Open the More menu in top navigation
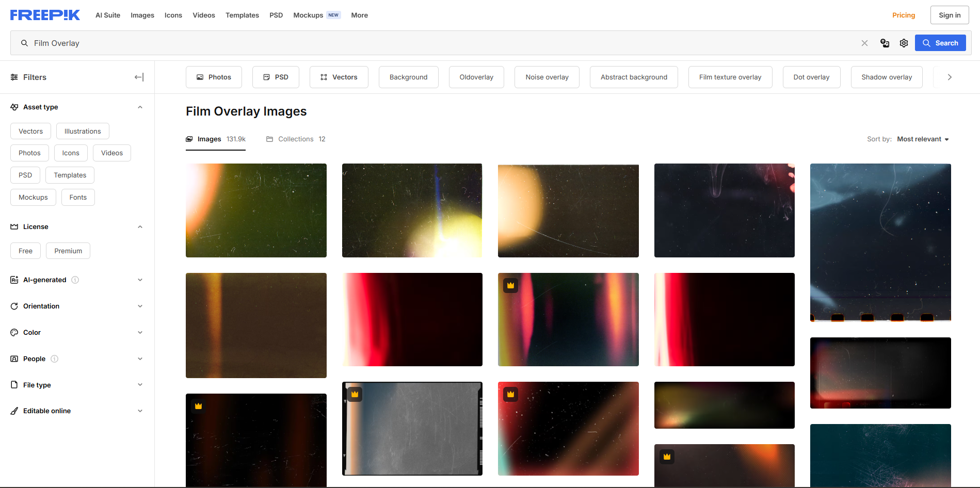Viewport: 980px width, 488px height. tap(360, 15)
